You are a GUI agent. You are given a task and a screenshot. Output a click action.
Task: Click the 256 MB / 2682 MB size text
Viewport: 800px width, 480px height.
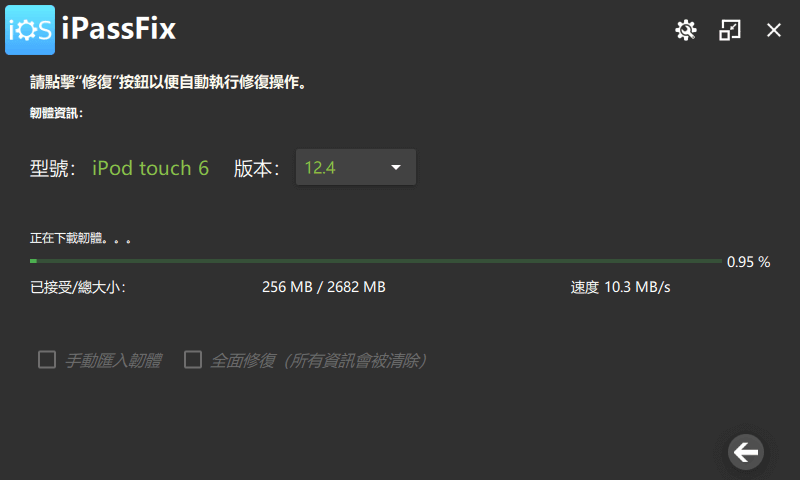point(323,287)
